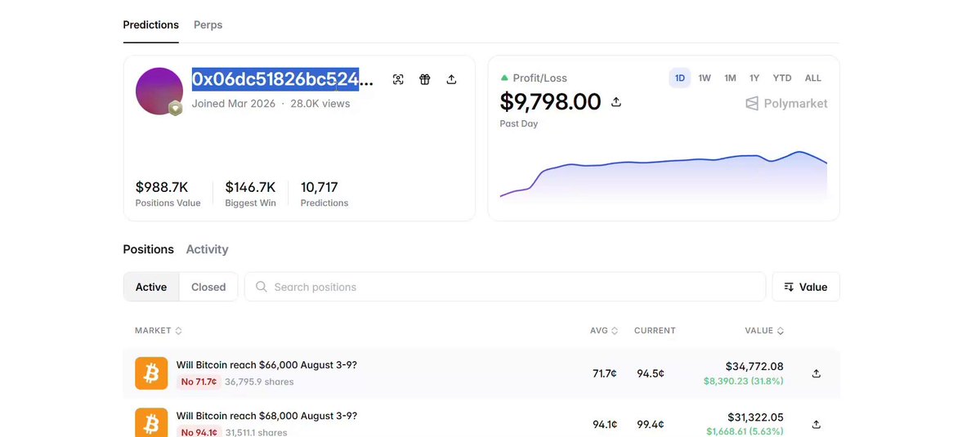Click the badge on the profile avatar
Image resolution: width=980 pixels, height=437 pixels.
176,109
